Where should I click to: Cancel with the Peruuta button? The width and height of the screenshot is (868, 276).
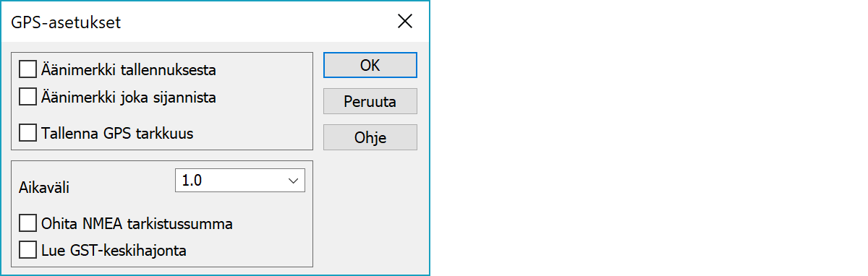coord(370,101)
